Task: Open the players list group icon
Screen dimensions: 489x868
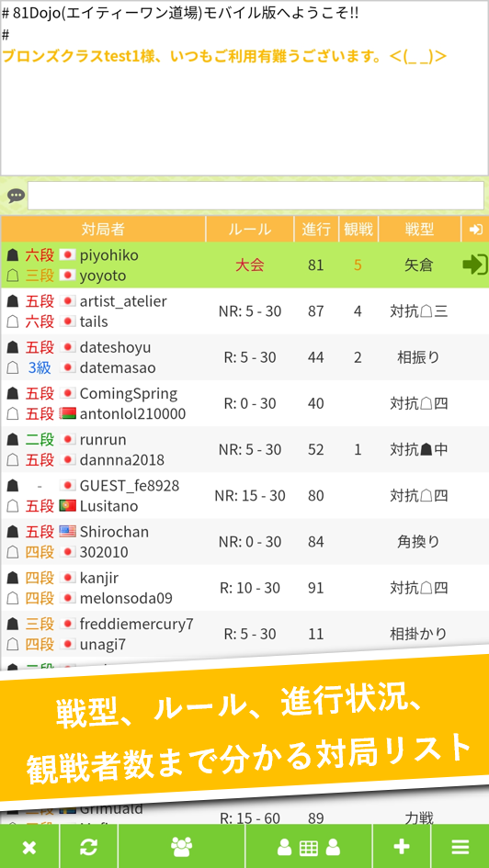Action: 182,847
